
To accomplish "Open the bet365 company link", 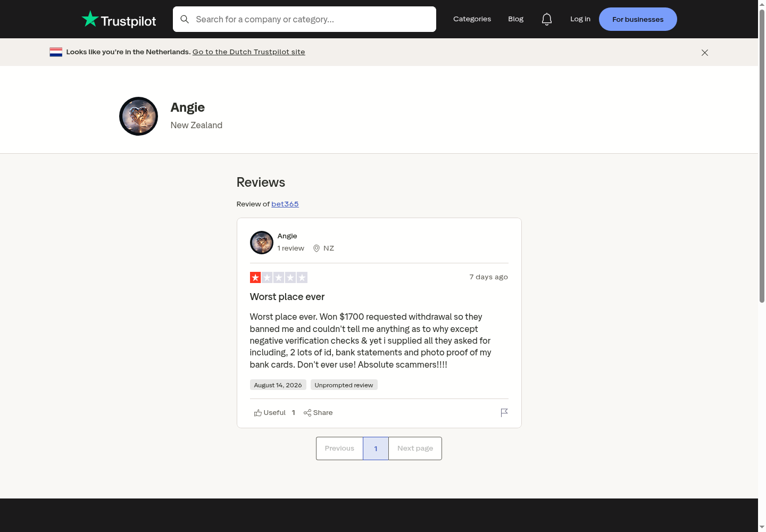I will [285, 204].
